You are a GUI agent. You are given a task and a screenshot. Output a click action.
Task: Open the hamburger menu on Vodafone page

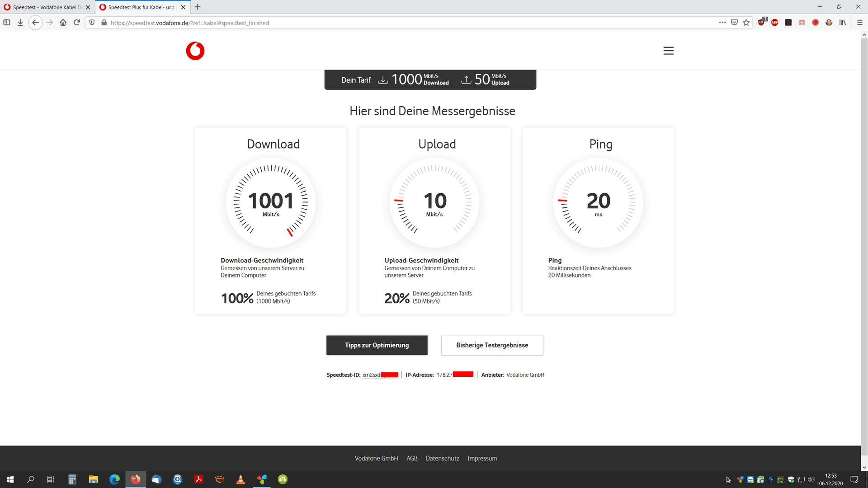(x=668, y=51)
